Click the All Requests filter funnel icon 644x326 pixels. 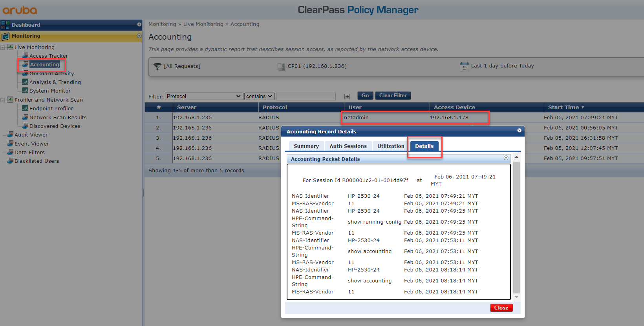click(x=157, y=66)
